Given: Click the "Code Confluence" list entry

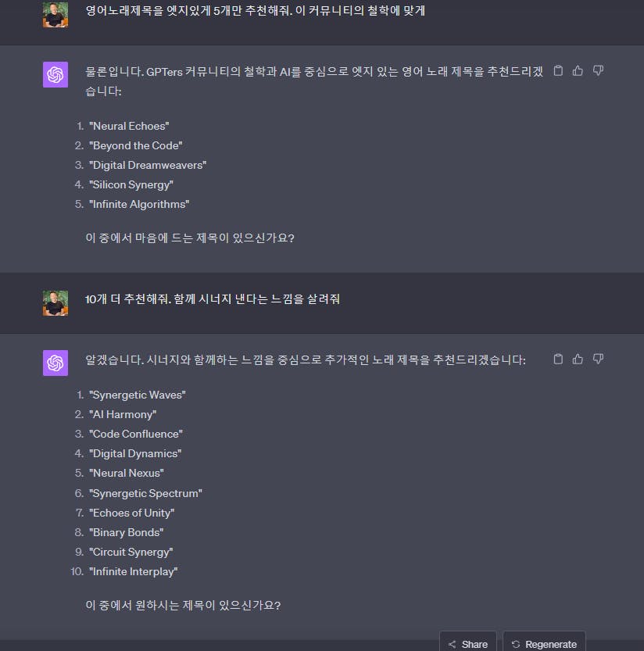Looking at the screenshot, I should click(136, 434).
